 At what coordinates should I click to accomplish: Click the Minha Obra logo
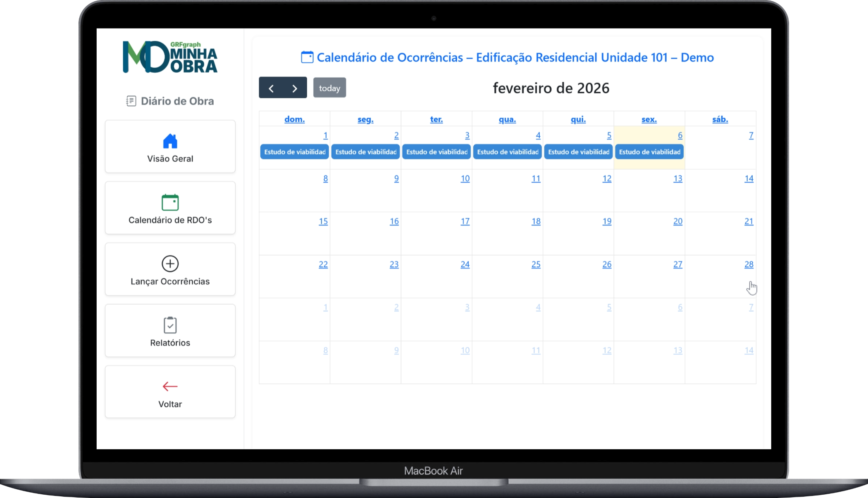click(x=170, y=57)
